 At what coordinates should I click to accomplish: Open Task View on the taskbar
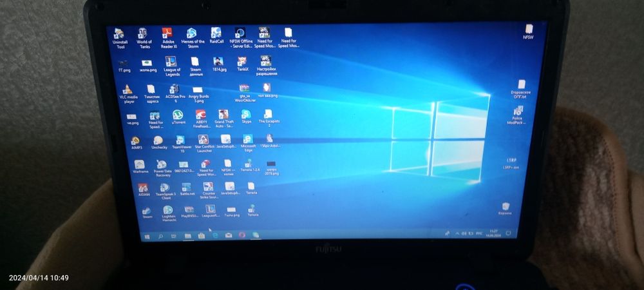[173, 237]
